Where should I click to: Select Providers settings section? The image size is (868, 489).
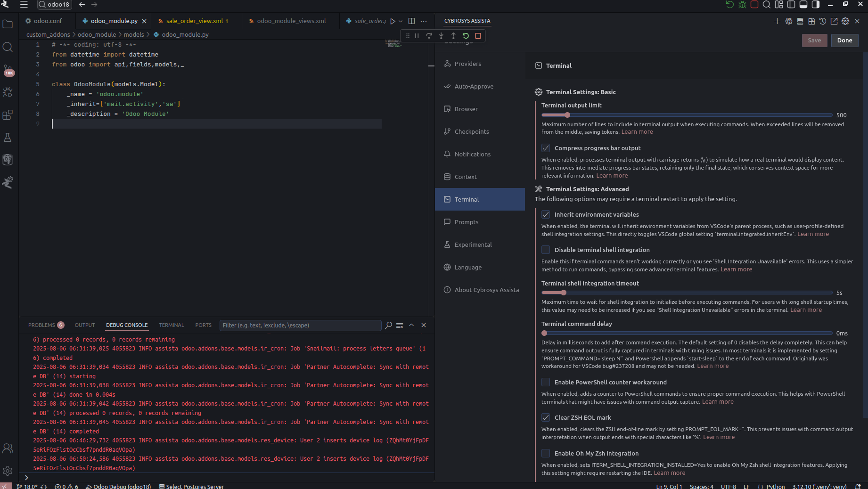[x=480, y=64]
